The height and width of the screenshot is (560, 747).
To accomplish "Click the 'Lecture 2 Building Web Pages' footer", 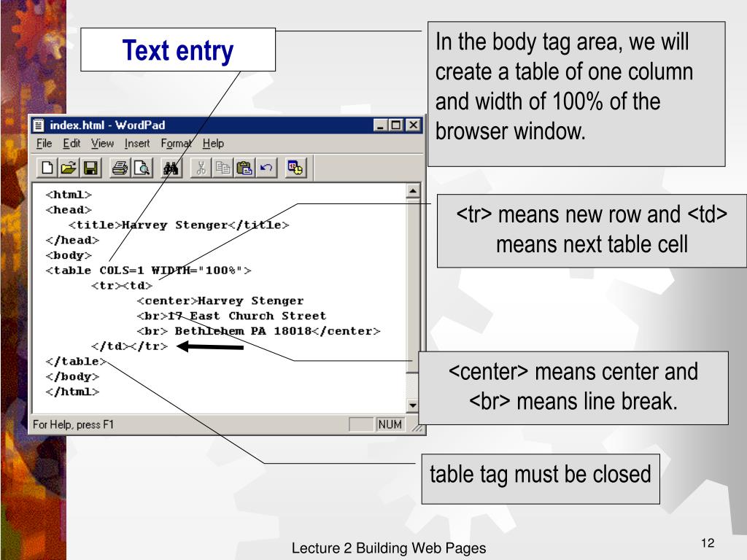I will point(389,548).
